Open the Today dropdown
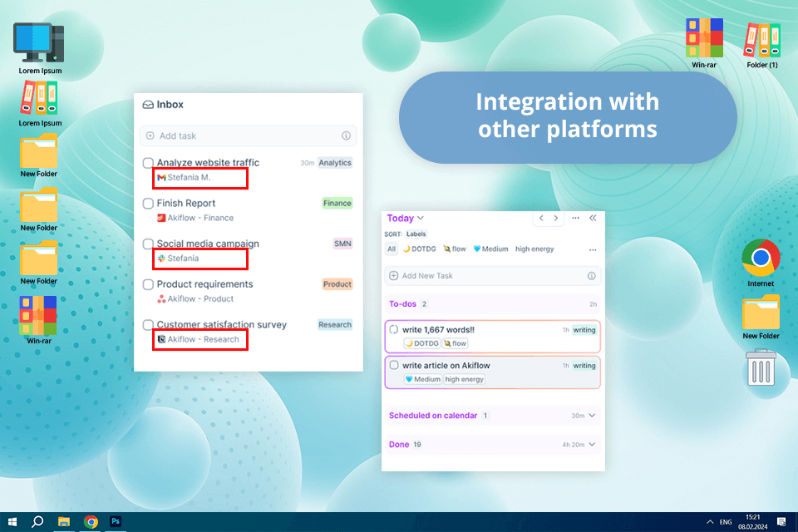Screen dimensions: 798x532 (x=405, y=218)
